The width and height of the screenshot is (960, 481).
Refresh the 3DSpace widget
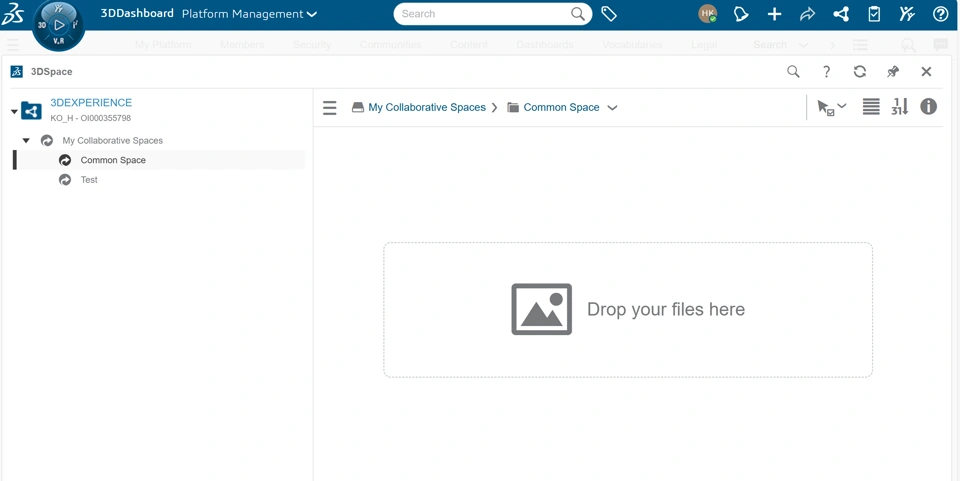(860, 72)
